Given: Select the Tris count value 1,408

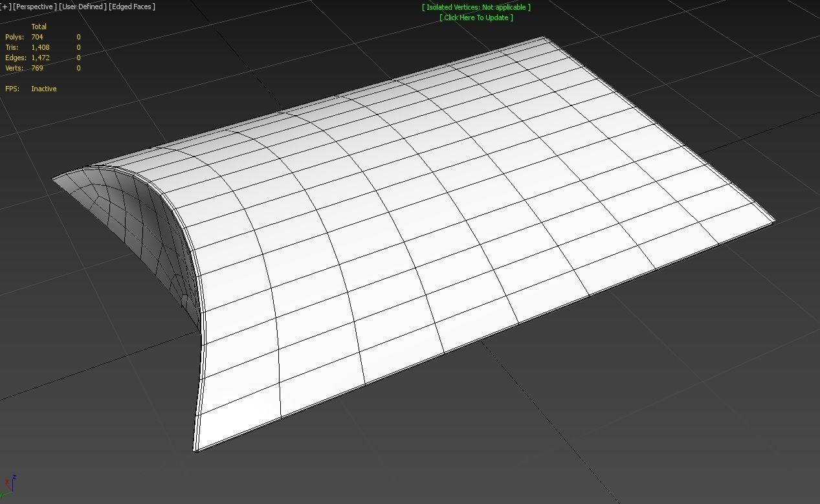Looking at the screenshot, I should pyautogui.click(x=40, y=47).
